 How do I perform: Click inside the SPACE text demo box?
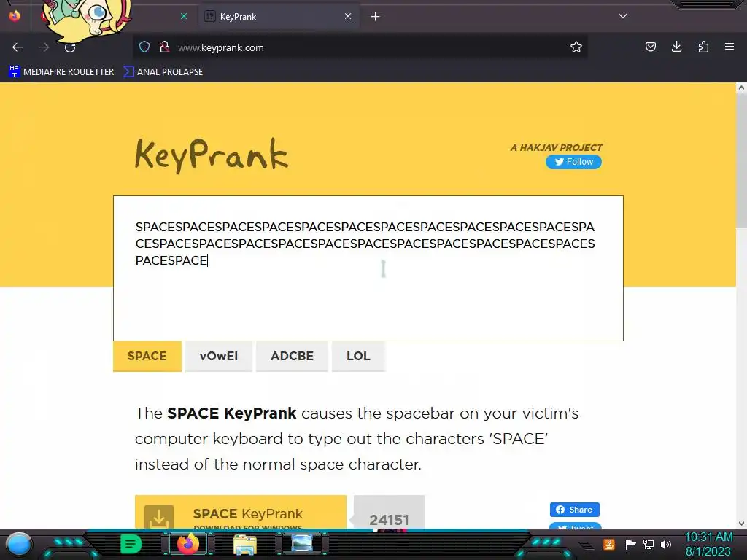click(x=368, y=268)
